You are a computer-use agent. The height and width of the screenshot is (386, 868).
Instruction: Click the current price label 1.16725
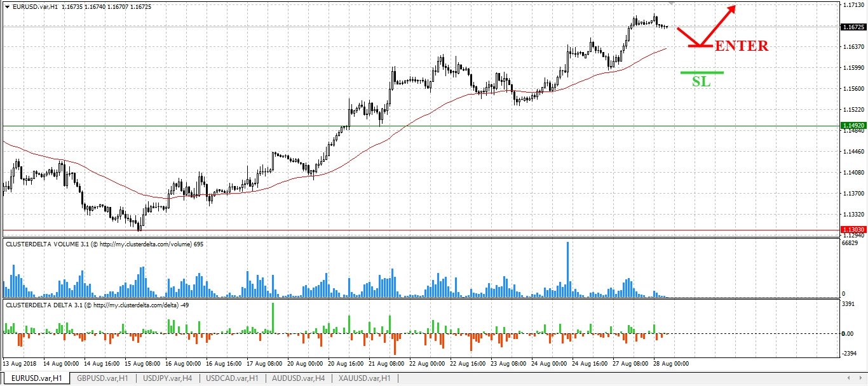point(852,27)
